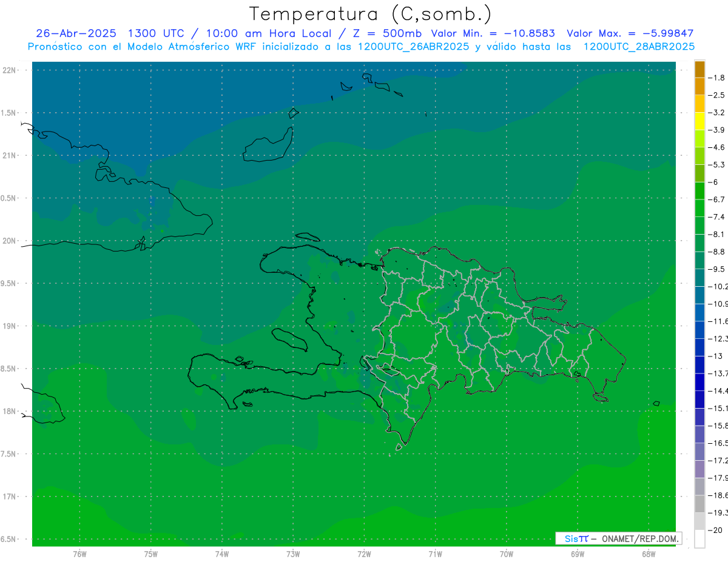Click the "Valor Min. = -10.8583" readout
The height and width of the screenshot is (562, 728).
[x=493, y=33]
